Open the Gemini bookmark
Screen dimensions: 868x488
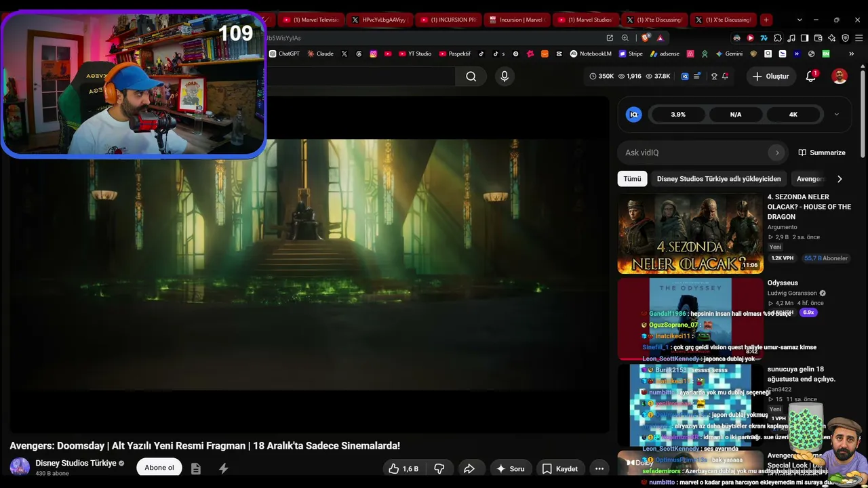point(729,54)
